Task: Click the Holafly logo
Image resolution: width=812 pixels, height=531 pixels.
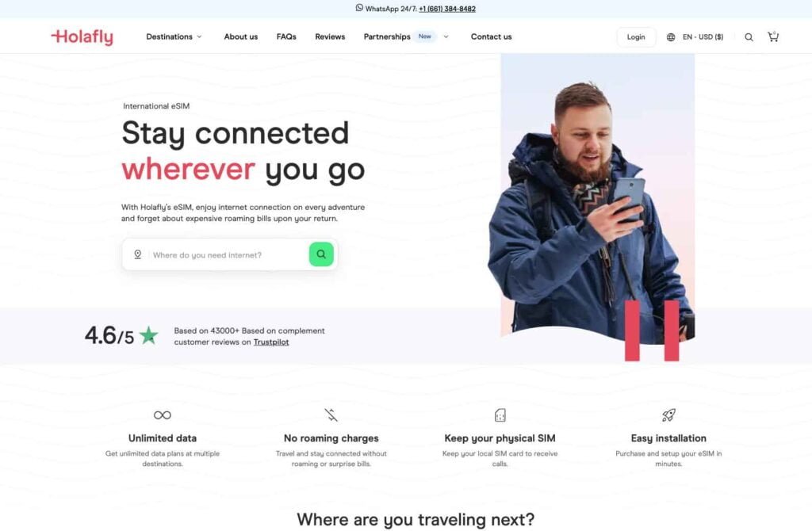Action: click(x=82, y=36)
